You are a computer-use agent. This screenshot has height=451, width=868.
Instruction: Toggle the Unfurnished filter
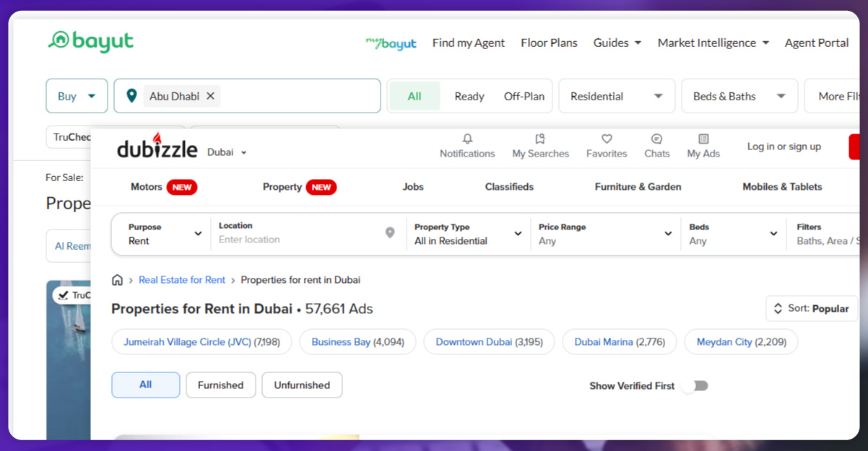tap(302, 385)
